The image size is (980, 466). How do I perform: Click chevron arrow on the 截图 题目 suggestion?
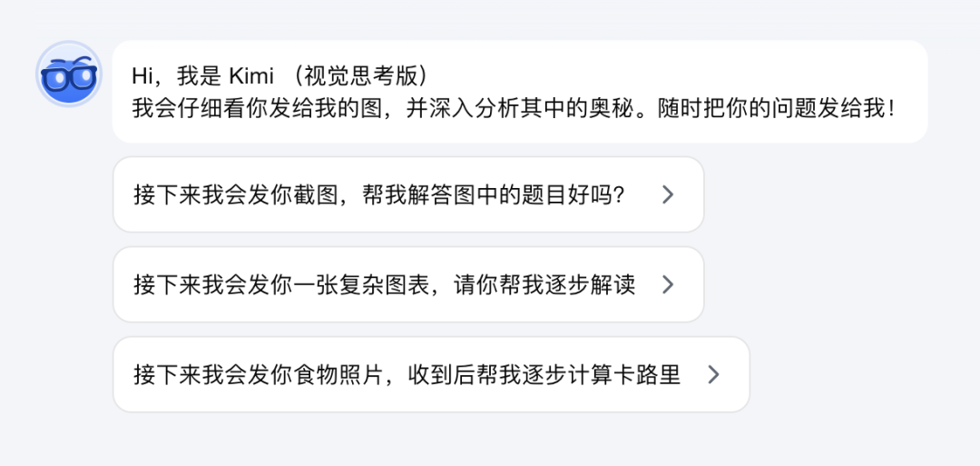pyautogui.click(x=668, y=194)
